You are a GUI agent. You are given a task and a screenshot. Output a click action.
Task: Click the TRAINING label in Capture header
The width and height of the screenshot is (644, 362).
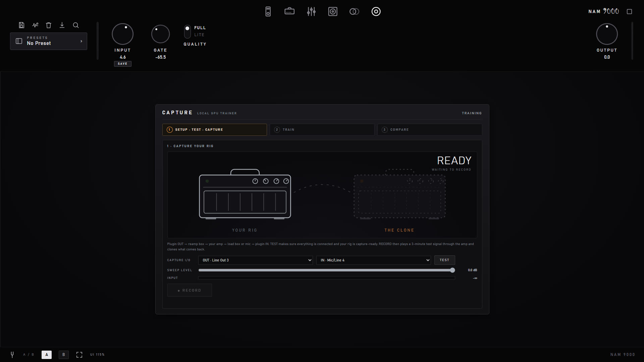tap(472, 113)
